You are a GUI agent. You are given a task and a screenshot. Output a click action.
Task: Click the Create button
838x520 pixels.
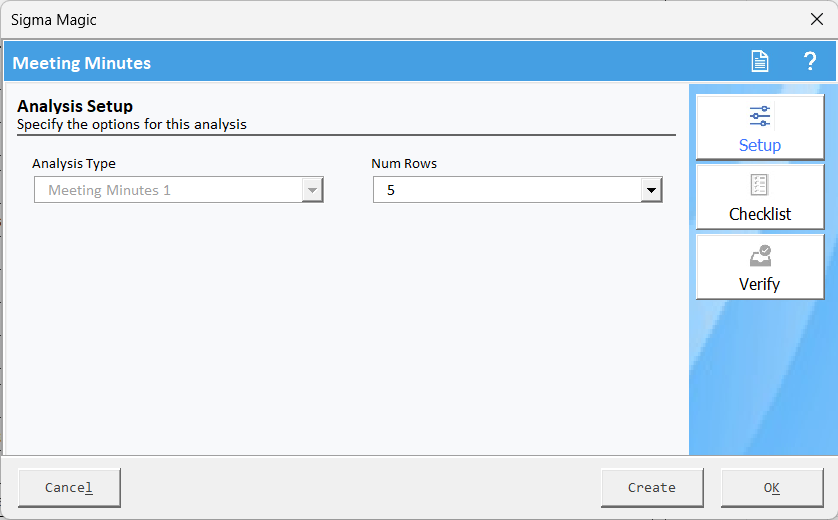652,488
